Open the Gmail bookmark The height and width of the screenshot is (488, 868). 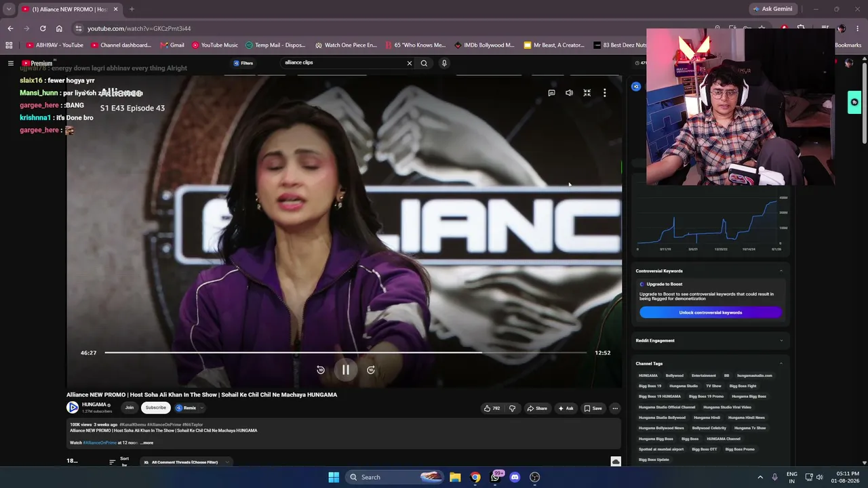point(172,45)
